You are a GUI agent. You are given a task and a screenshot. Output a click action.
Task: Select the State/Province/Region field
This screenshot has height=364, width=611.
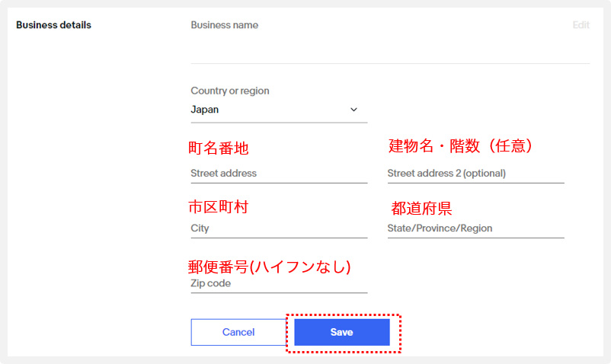click(476, 228)
